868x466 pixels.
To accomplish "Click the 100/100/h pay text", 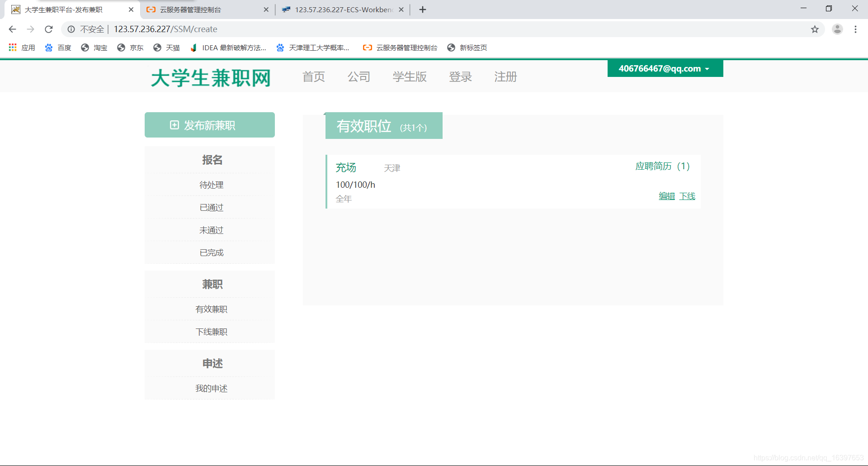I will click(355, 185).
